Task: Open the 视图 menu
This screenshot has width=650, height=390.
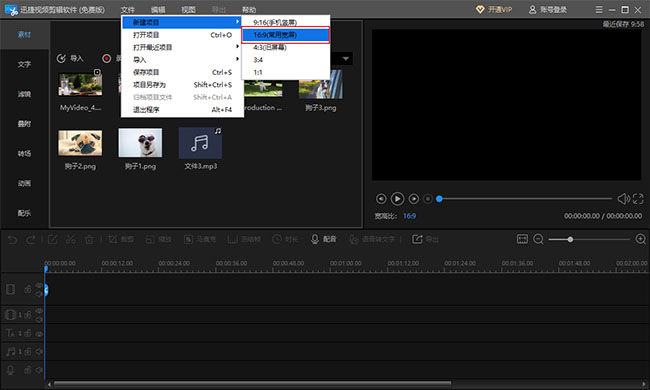Action: (x=188, y=10)
